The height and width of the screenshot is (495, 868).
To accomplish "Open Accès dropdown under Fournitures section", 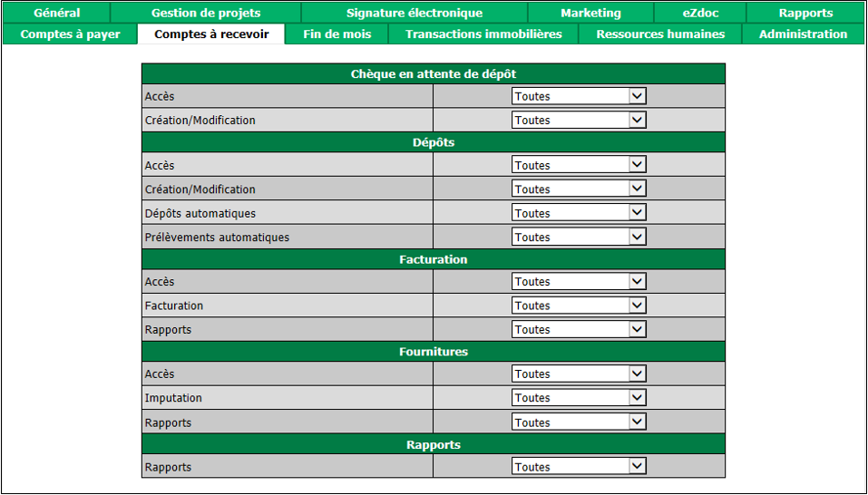I will pyautogui.click(x=579, y=374).
